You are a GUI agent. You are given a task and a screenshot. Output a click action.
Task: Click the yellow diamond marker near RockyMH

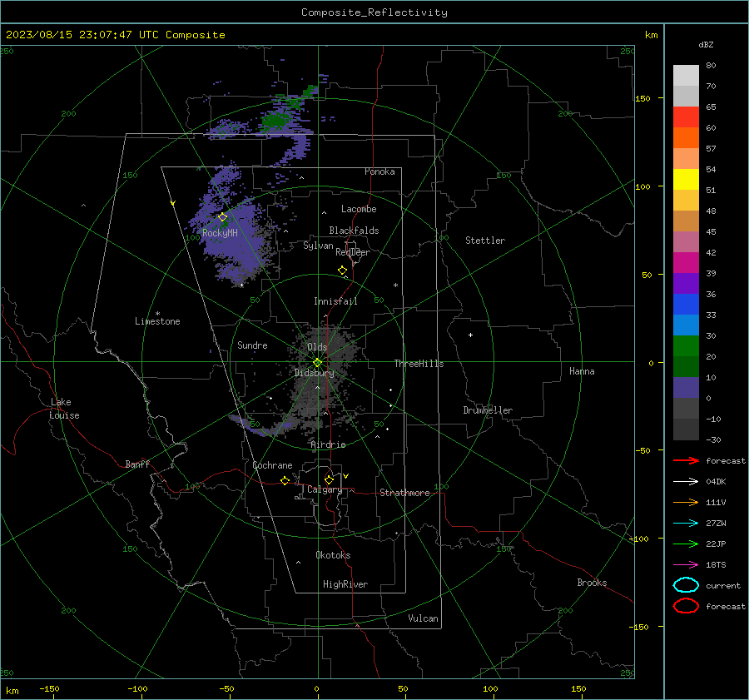pos(222,217)
